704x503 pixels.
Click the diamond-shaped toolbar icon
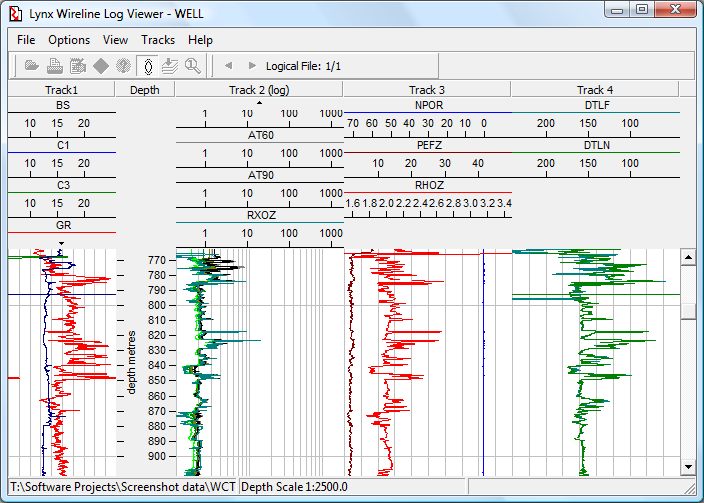(101, 66)
